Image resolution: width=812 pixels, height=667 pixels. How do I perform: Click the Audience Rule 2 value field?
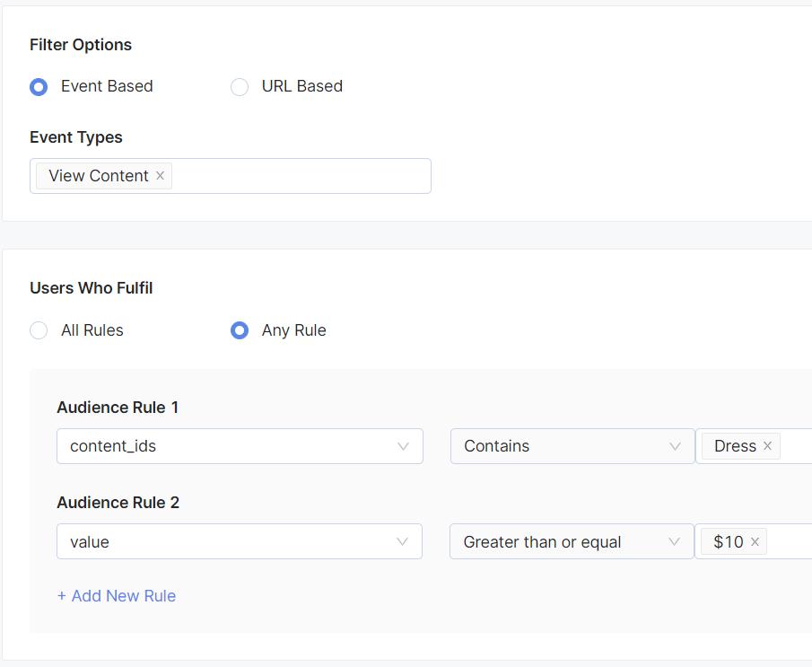click(754, 541)
